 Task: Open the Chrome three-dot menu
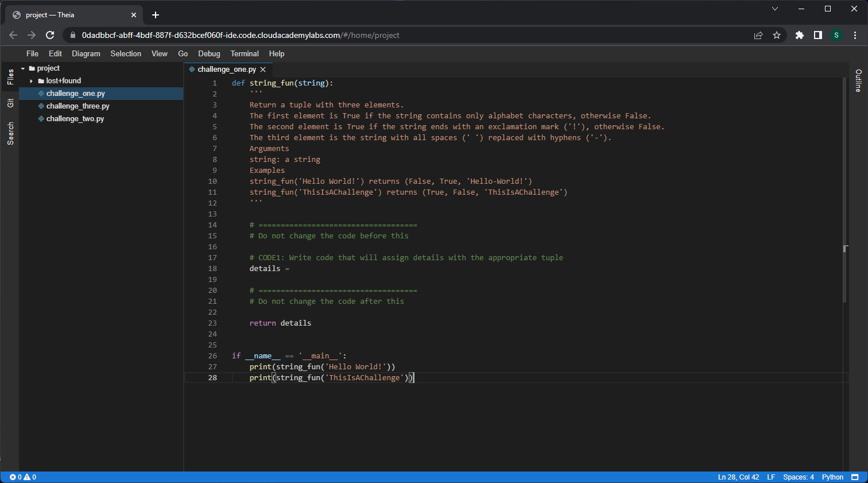point(855,35)
